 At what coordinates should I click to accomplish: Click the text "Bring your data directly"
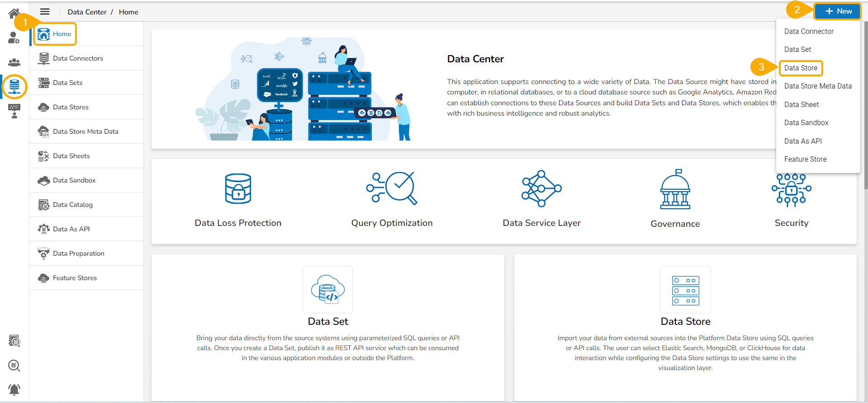coord(328,348)
